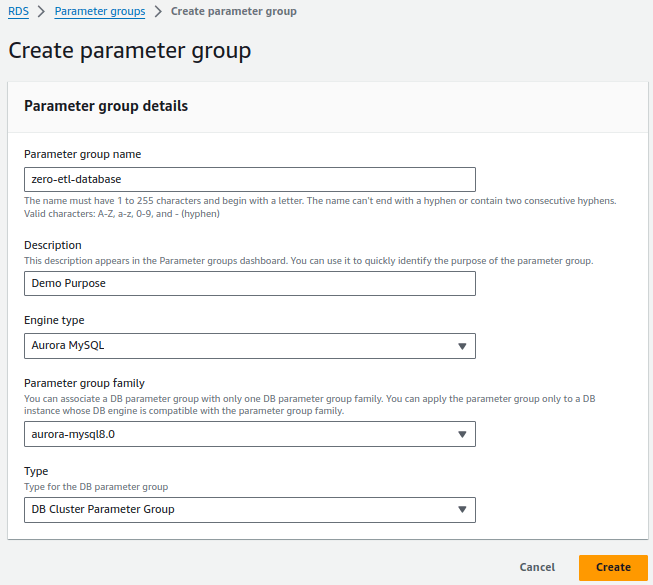Click the Parameter group family label
653x585 pixels.
tap(84, 383)
